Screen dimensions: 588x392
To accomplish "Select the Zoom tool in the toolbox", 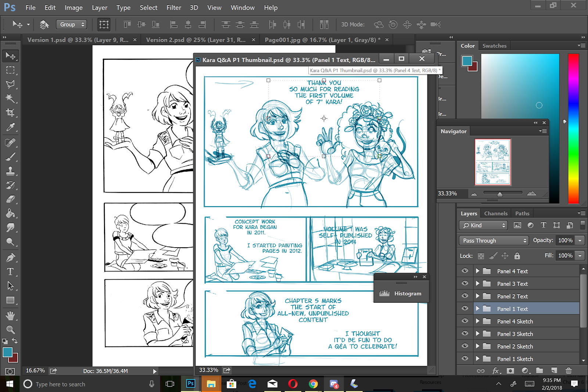I will coord(10,330).
